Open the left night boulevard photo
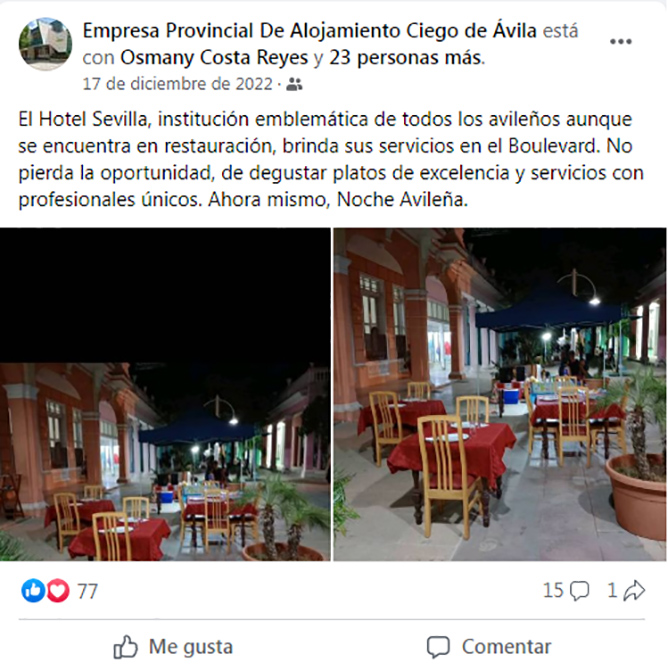 click(165, 394)
